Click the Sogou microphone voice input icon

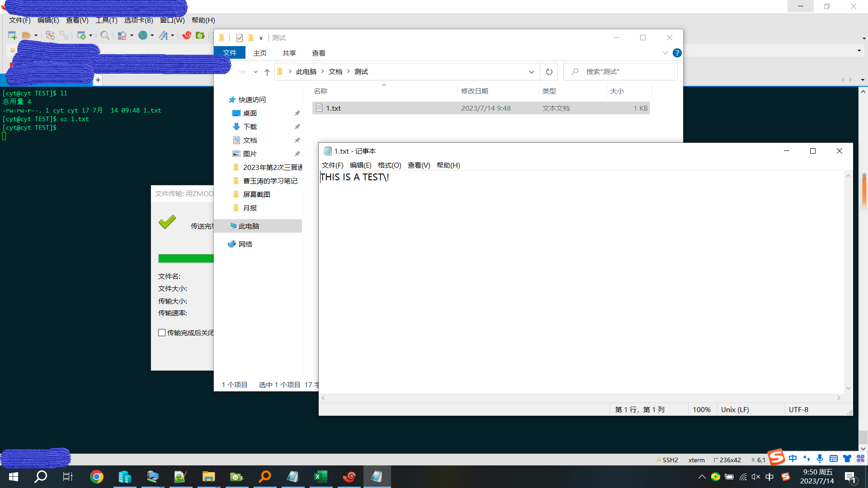tap(820, 458)
